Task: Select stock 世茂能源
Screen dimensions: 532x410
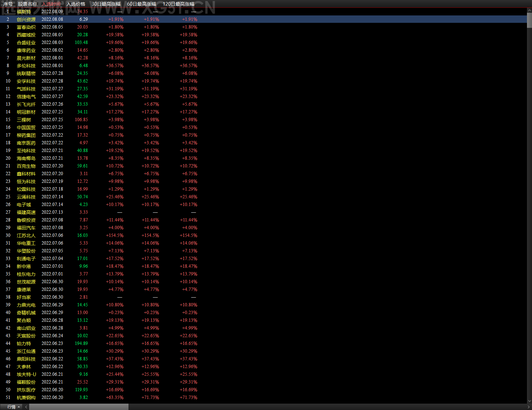Action: tap(26, 282)
